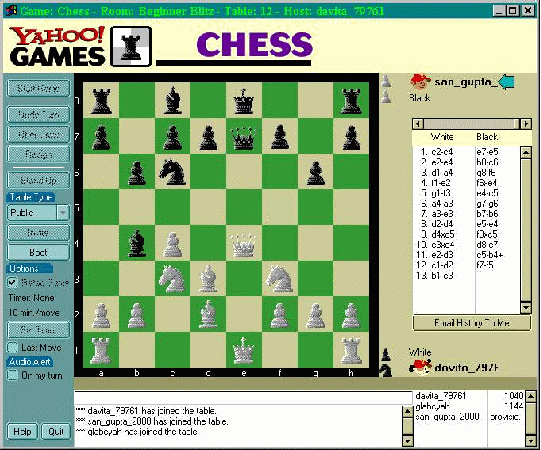Image resolution: width=541 pixels, height=450 pixels.
Task: Click the cyan turn indicator arrow
Action: tap(506, 82)
